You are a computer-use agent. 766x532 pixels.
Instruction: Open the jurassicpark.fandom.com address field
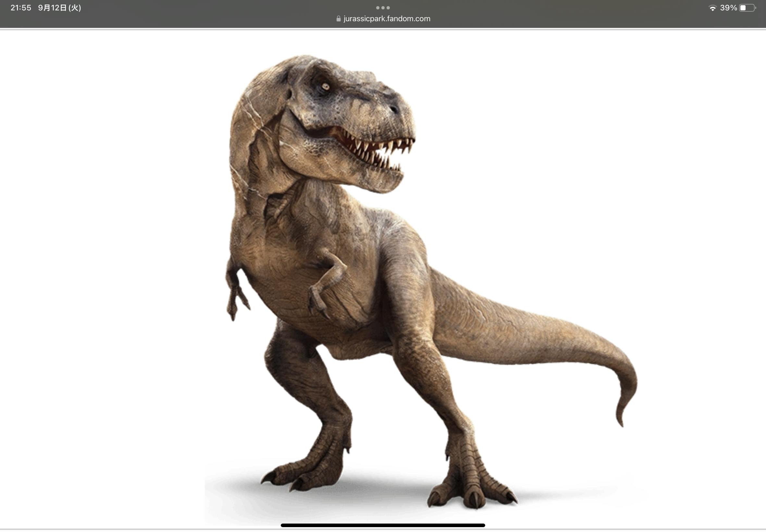(x=387, y=19)
